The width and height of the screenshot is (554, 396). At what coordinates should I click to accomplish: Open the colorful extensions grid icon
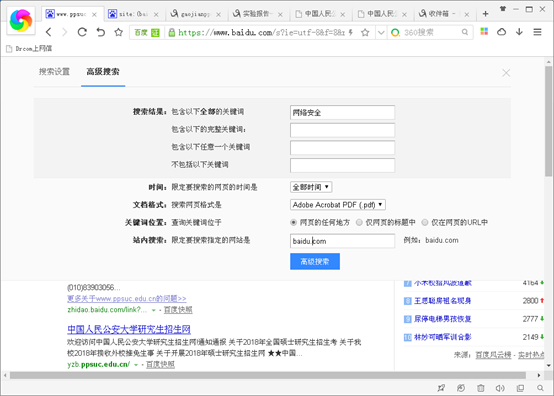pos(484,32)
